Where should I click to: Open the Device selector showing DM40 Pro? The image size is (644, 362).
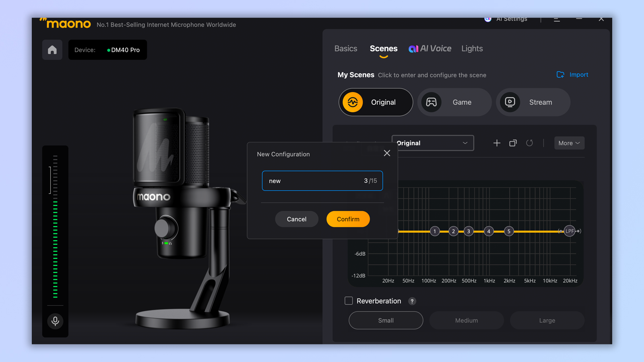(x=107, y=49)
